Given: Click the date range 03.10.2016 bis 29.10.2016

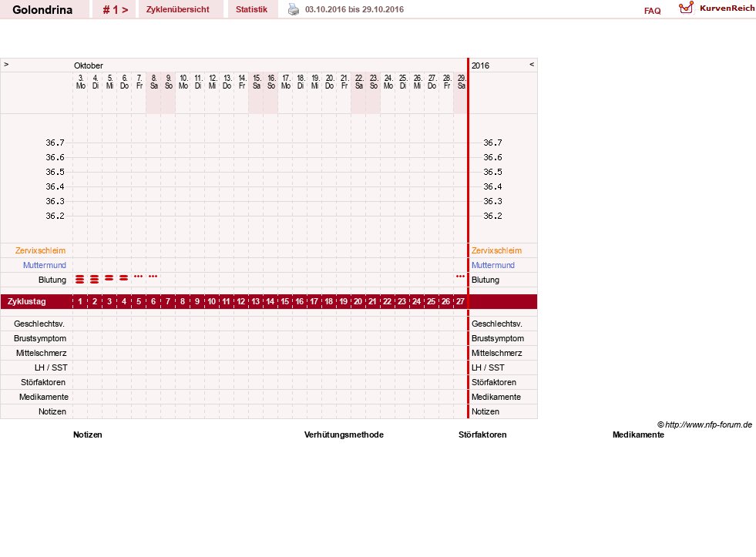Looking at the screenshot, I should (x=354, y=9).
